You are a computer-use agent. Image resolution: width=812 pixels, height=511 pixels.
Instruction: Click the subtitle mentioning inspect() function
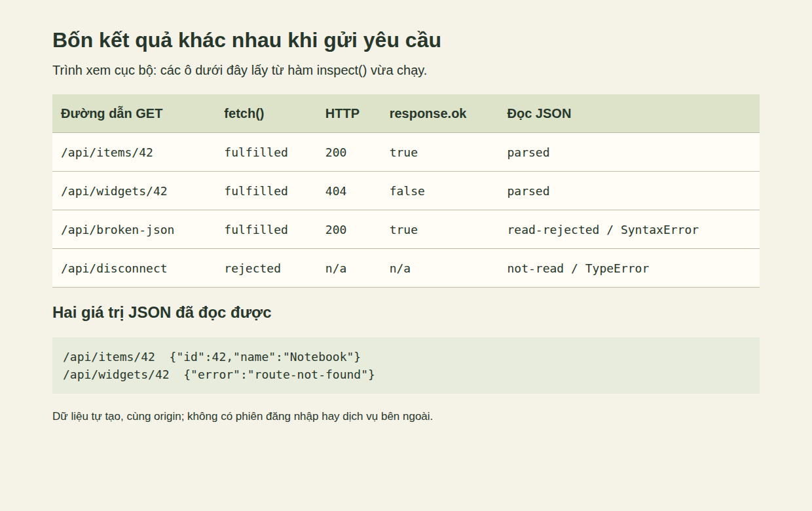(240, 70)
